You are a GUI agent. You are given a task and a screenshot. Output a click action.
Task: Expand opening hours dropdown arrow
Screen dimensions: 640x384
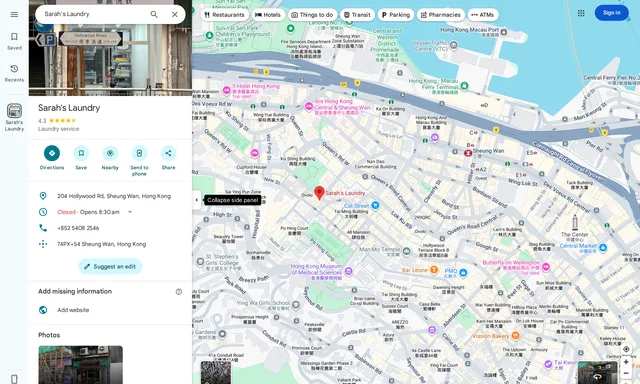130,212
